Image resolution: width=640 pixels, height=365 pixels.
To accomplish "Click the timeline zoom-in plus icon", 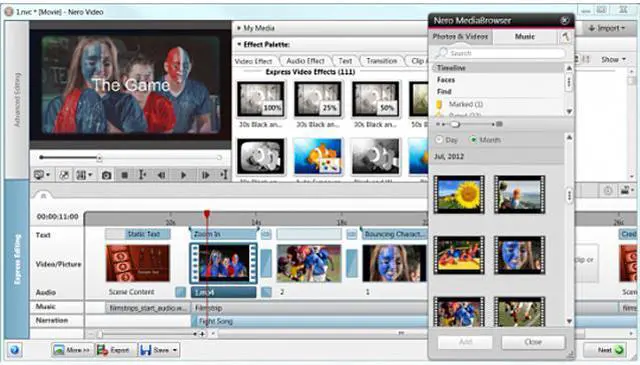I will [202, 334].
